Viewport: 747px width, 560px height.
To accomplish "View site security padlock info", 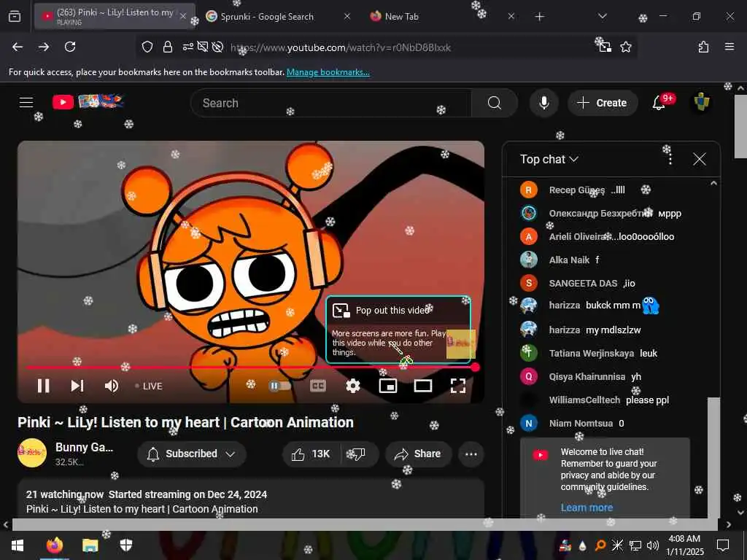I will pos(168,47).
